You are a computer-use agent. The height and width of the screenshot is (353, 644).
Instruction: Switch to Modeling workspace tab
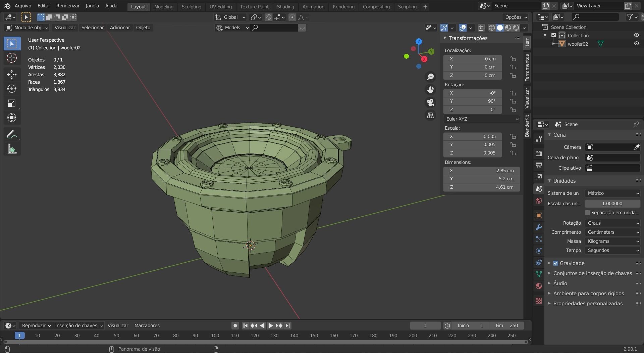[164, 6]
